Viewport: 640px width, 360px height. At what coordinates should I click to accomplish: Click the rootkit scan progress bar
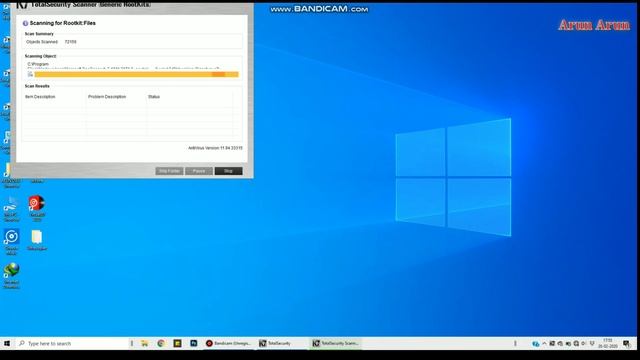136,74
